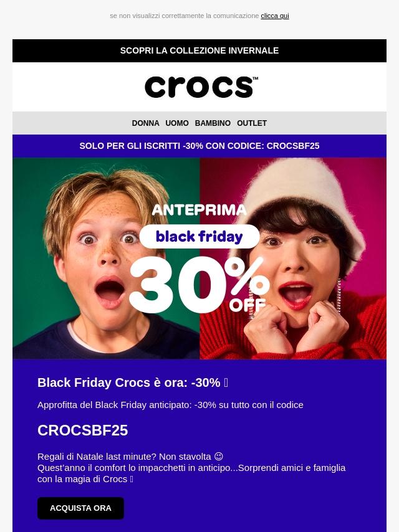Select the UOMO menu item
The height and width of the screenshot is (532, 399).
pyautogui.click(x=177, y=123)
